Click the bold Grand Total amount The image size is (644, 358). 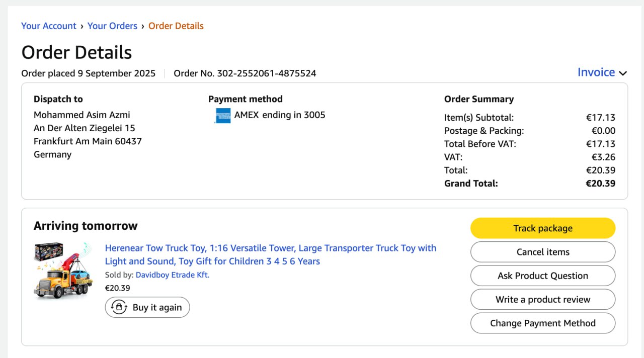point(600,184)
